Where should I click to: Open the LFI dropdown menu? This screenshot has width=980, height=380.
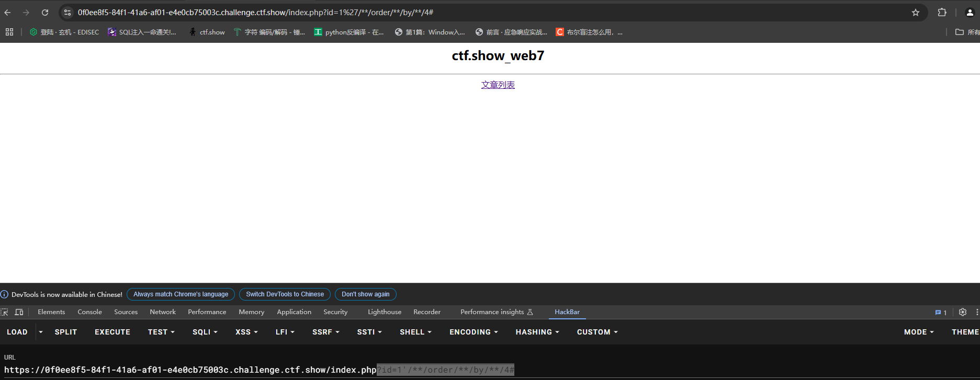(285, 332)
